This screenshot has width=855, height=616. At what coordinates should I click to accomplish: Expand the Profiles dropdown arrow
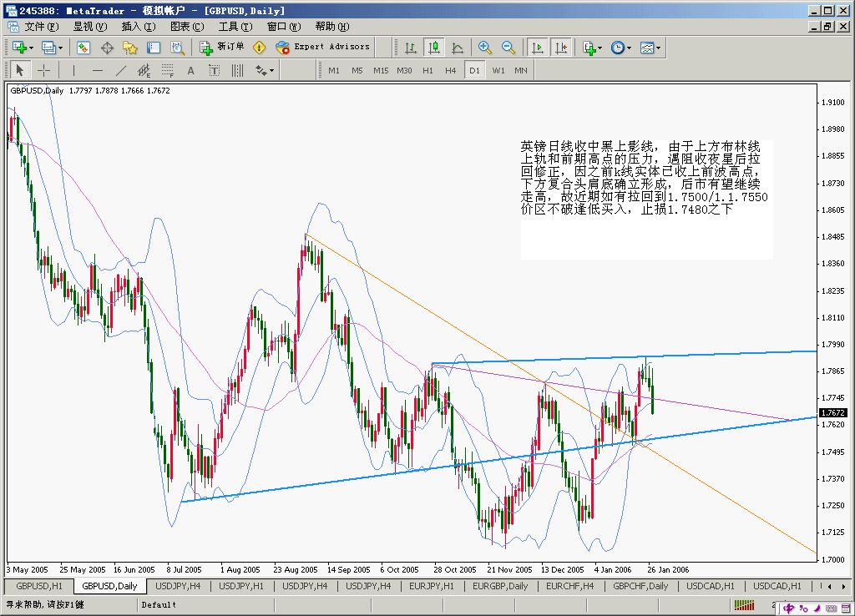(x=60, y=48)
